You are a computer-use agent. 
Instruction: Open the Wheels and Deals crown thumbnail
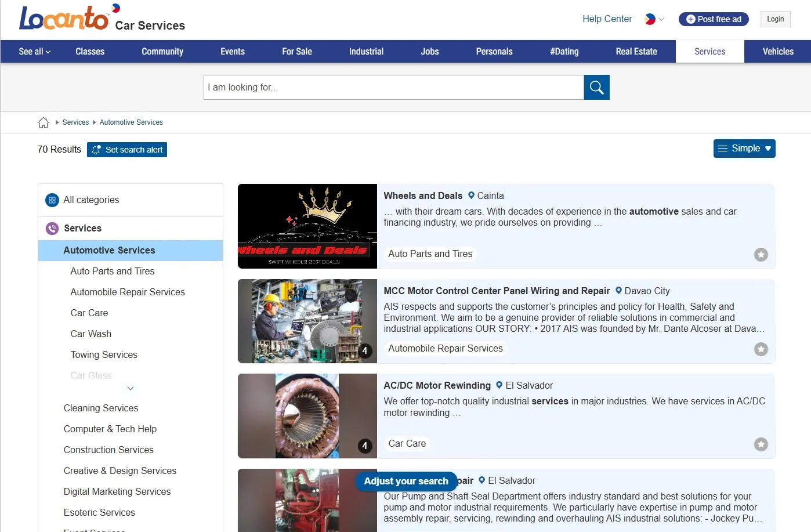[307, 226]
